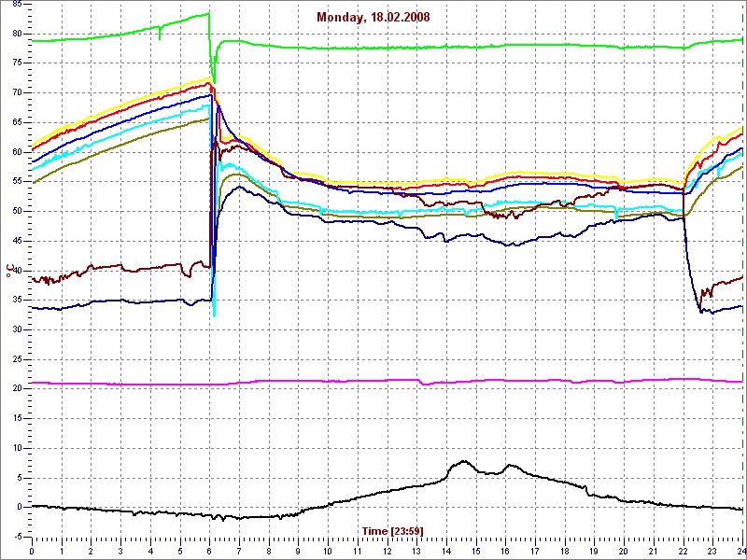747x560 pixels.
Task: Click hour "9" on the time axis
Action: coord(298,550)
